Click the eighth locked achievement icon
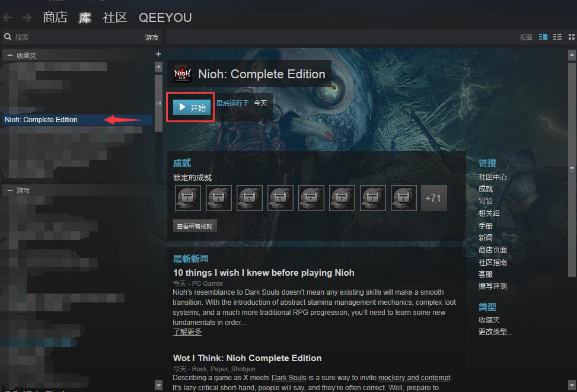This screenshot has height=392, width=577. tap(404, 198)
